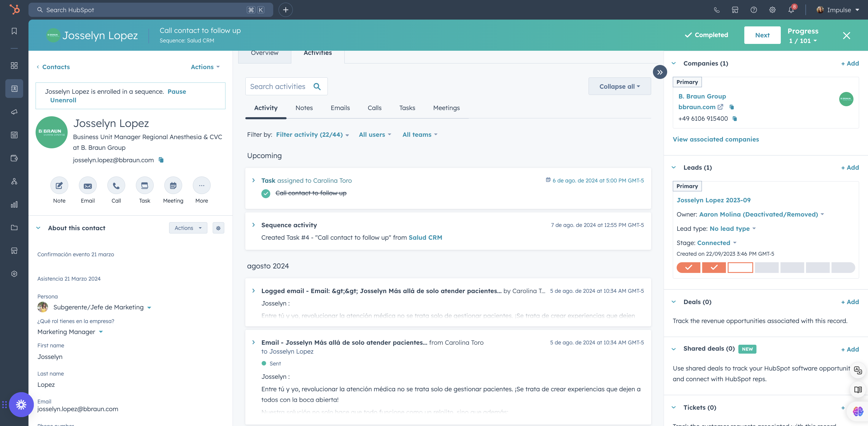868x426 pixels.
Task: Open bookmarks in the left sidebar
Action: pyautogui.click(x=14, y=31)
